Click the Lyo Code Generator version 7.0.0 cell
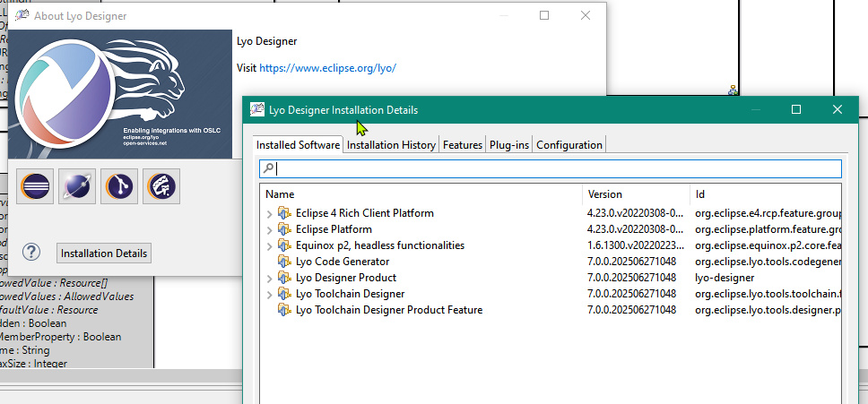 pos(631,262)
